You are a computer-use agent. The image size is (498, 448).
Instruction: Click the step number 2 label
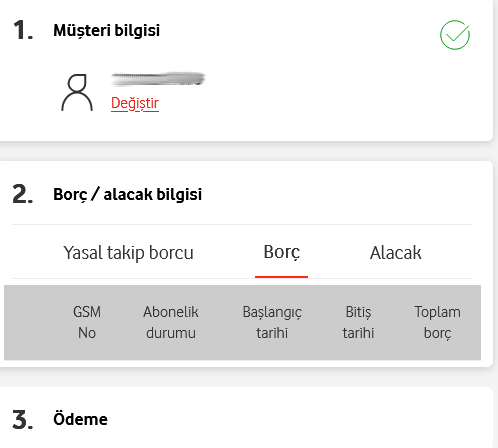[x=23, y=194]
